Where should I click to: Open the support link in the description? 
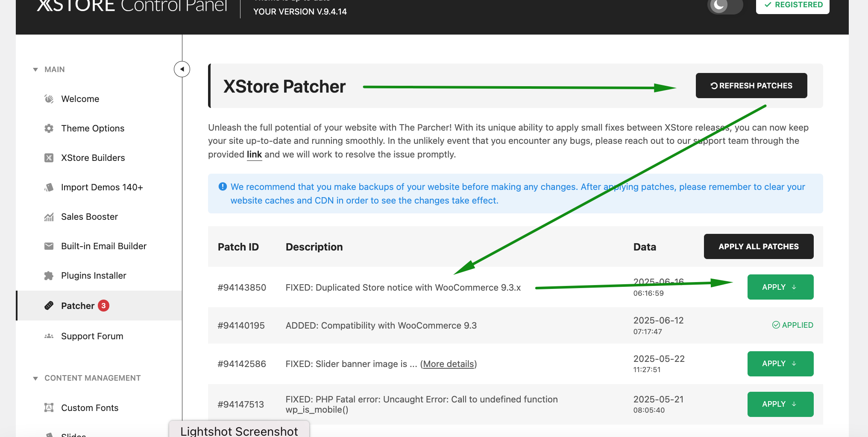[x=254, y=154]
